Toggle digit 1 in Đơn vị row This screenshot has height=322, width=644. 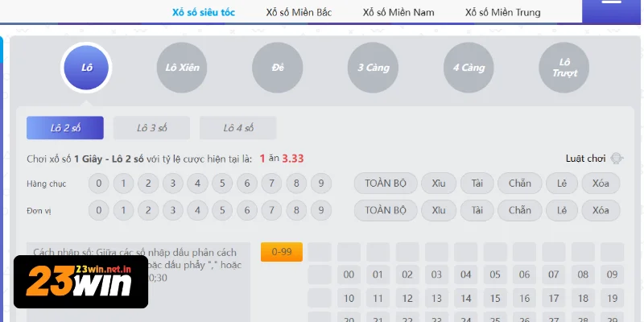pyautogui.click(x=123, y=210)
